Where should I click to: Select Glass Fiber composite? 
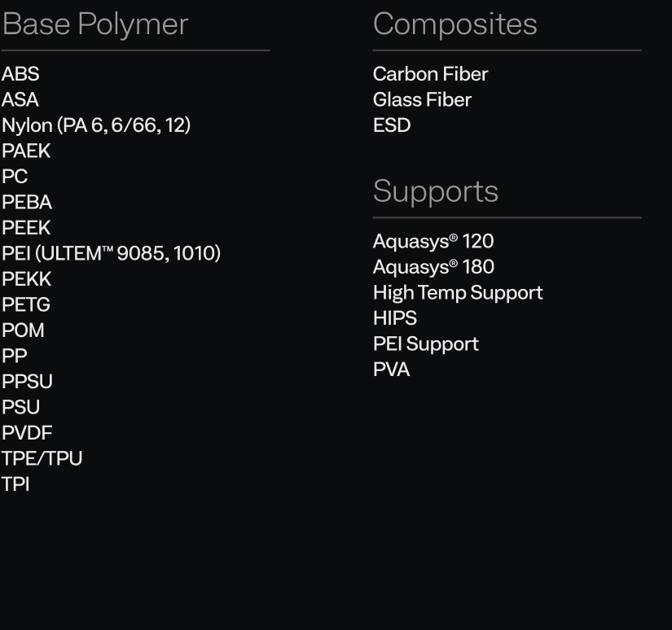point(423,100)
